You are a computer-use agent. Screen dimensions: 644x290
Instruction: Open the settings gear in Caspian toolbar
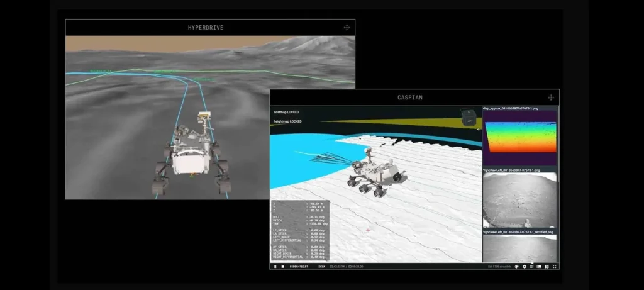pos(524,267)
